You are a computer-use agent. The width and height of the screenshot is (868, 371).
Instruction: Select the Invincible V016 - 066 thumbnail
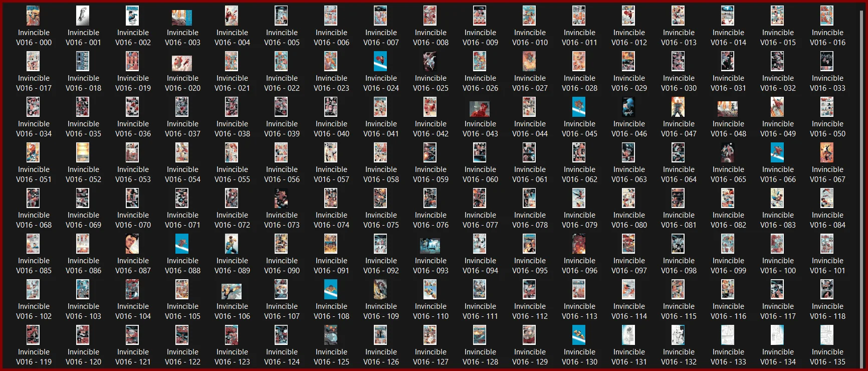(x=777, y=153)
